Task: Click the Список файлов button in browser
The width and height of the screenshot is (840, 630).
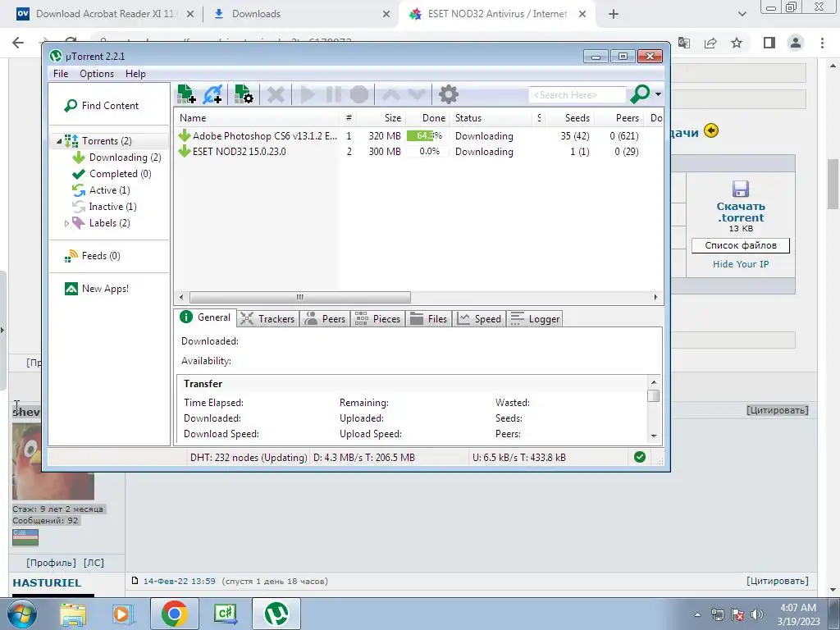Action: click(741, 245)
